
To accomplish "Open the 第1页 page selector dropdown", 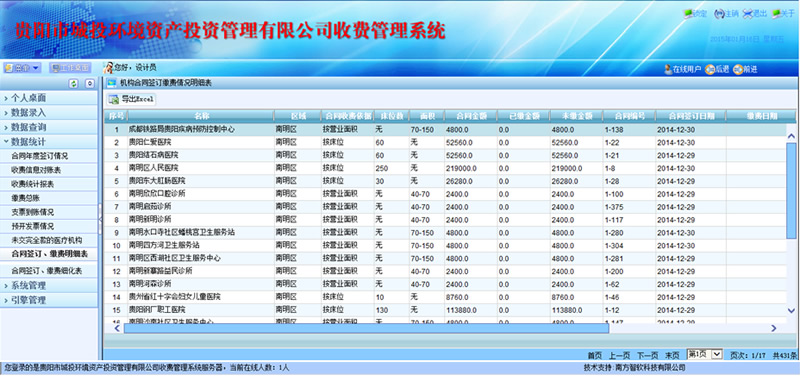I will coord(705,354).
